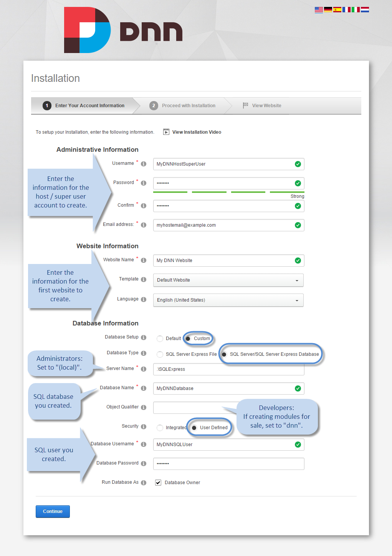Click info icon next to Run Database As
The width and height of the screenshot is (392, 556).
pos(144,483)
